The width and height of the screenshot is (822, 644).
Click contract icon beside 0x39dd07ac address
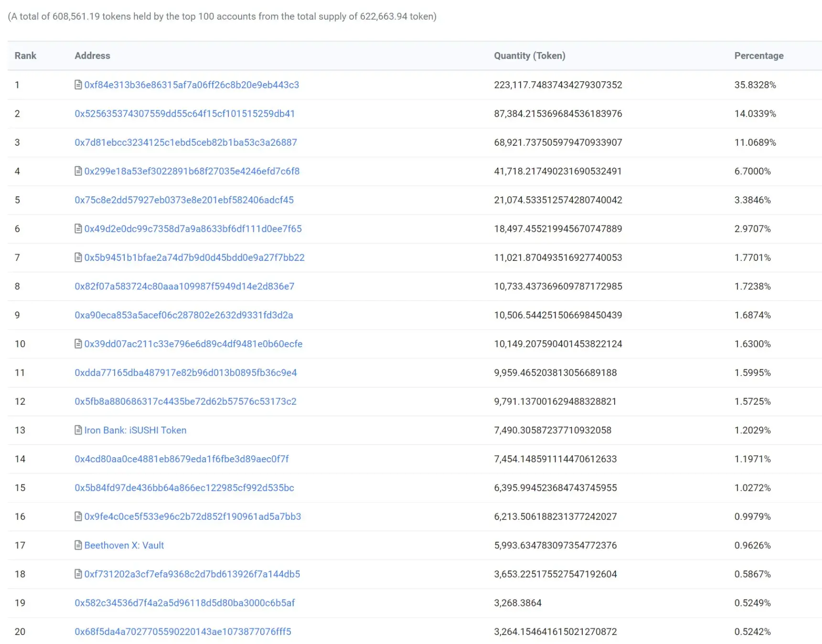pos(78,344)
